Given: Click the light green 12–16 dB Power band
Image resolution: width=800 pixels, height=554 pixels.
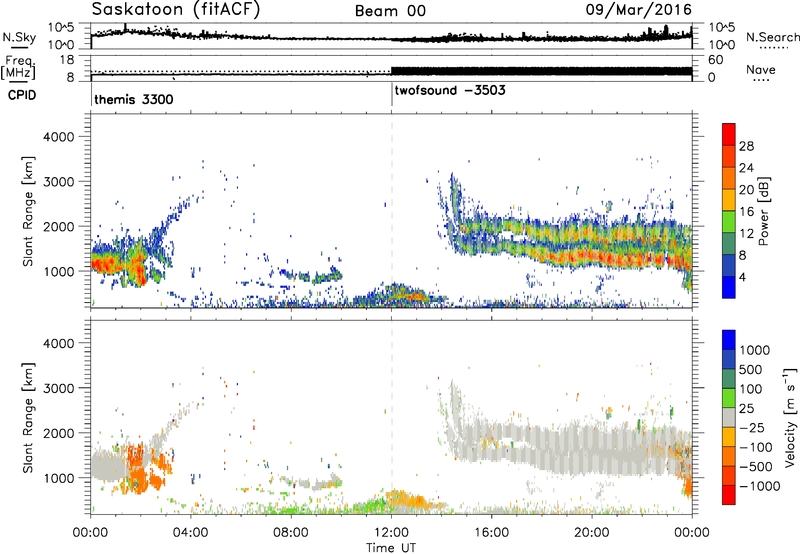Looking at the screenshot, I should (729, 221).
